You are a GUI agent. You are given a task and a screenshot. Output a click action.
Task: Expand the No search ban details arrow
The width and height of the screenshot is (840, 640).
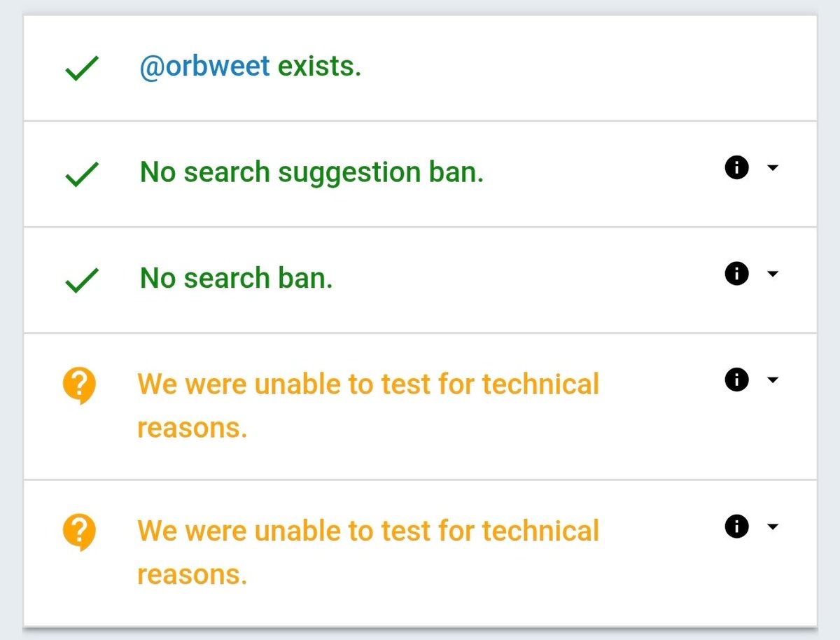click(x=773, y=274)
